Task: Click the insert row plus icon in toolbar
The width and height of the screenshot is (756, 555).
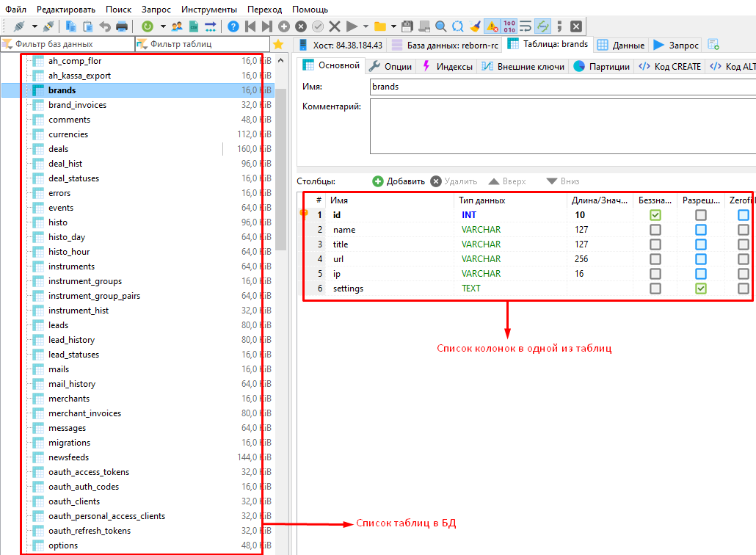Action: 284,26
